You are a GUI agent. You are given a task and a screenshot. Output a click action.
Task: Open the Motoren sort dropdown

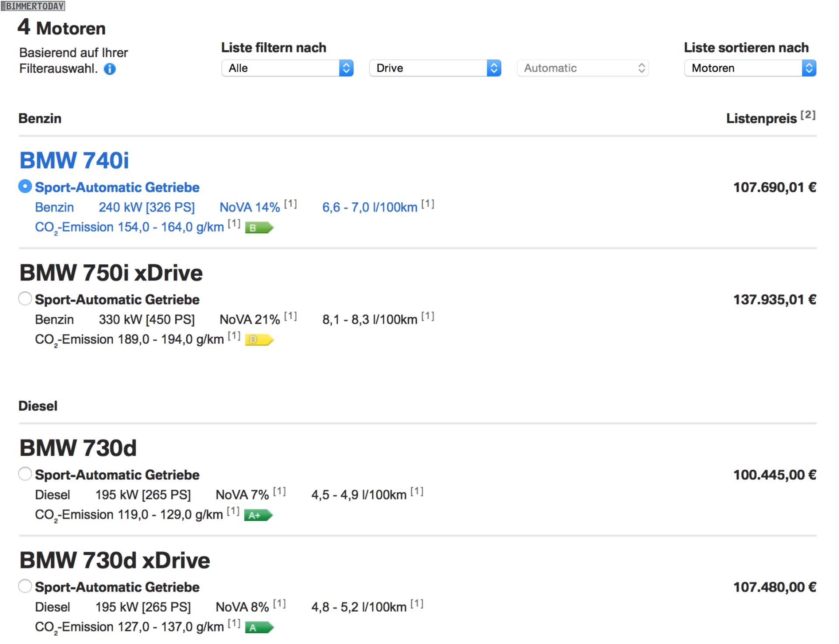750,68
